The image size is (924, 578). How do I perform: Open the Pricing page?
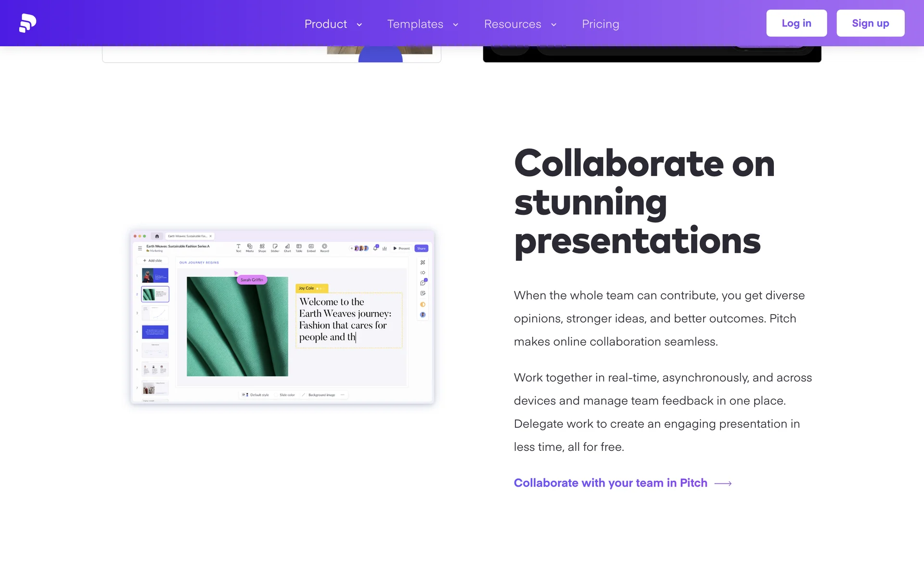coord(600,24)
